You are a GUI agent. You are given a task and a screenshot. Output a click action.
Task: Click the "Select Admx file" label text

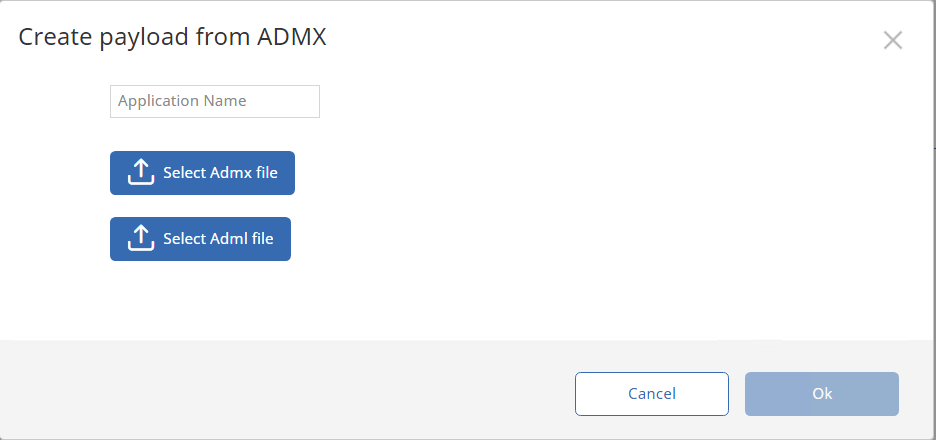(x=220, y=173)
